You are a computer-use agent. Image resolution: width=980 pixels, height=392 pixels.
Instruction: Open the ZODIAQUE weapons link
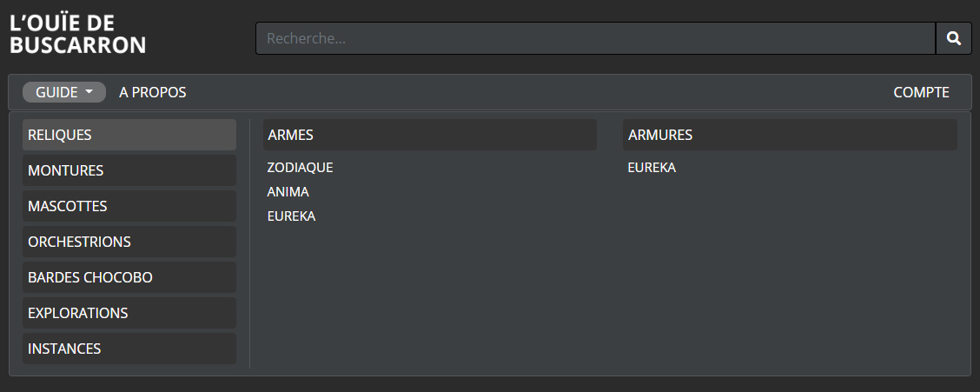300,168
